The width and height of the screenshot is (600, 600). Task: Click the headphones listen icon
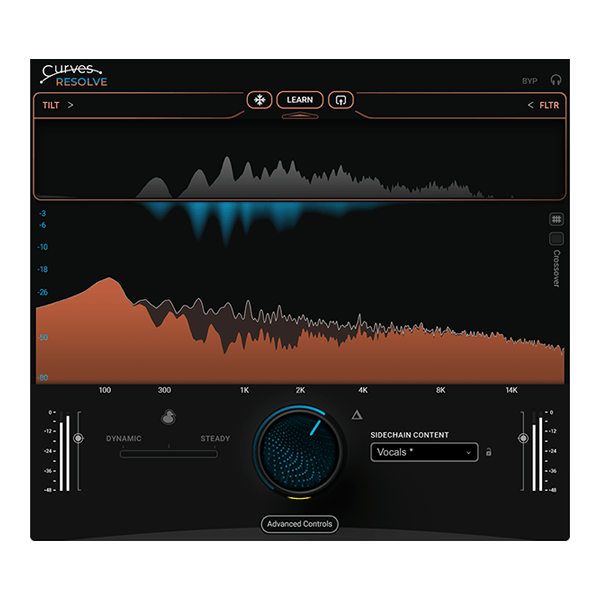[x=556, y=80]
